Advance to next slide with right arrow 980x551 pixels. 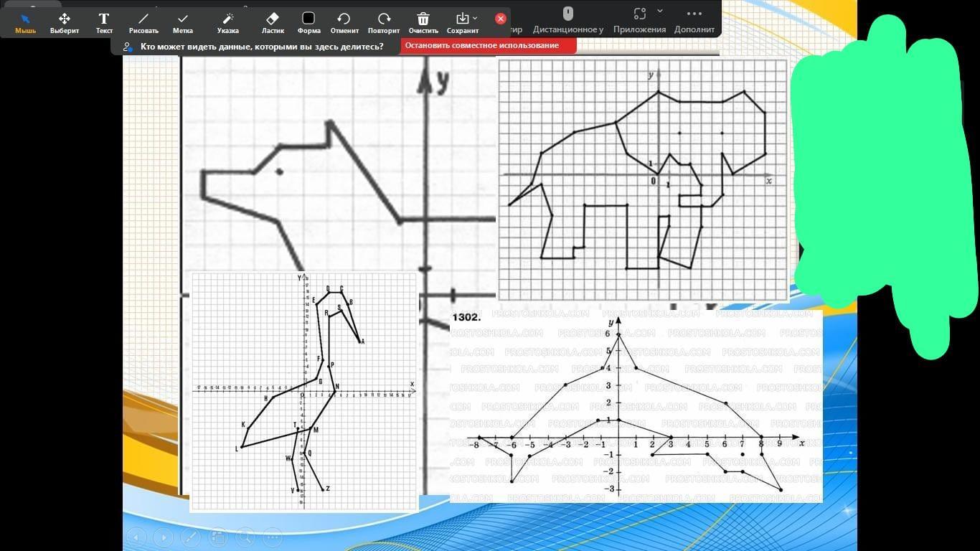[x=164, y=536]
